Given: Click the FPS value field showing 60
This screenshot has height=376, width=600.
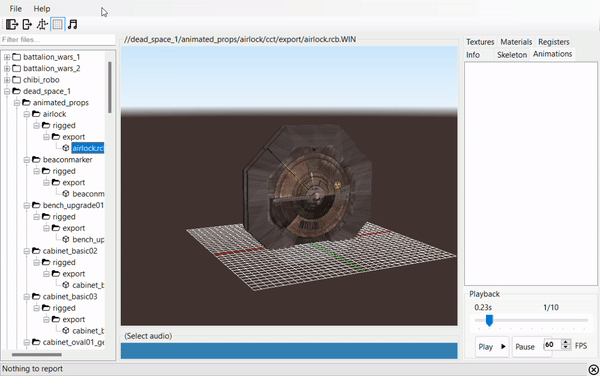Looking at the screenshot, I should (552, 344).
